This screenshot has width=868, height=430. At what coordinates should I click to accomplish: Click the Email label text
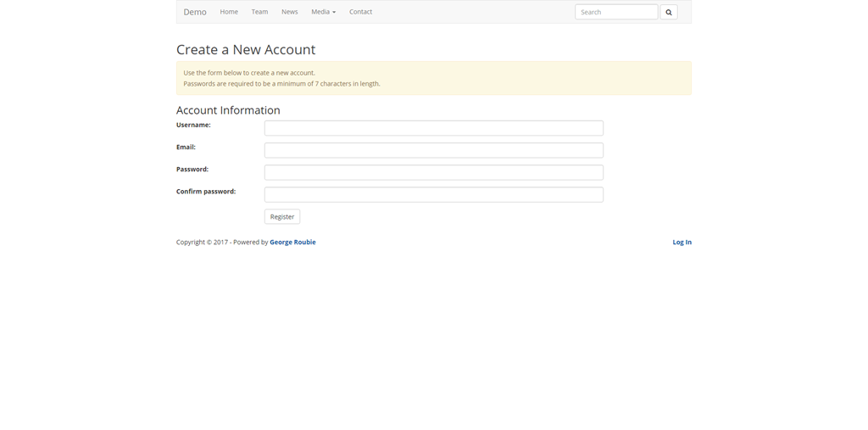pos(186,148)
